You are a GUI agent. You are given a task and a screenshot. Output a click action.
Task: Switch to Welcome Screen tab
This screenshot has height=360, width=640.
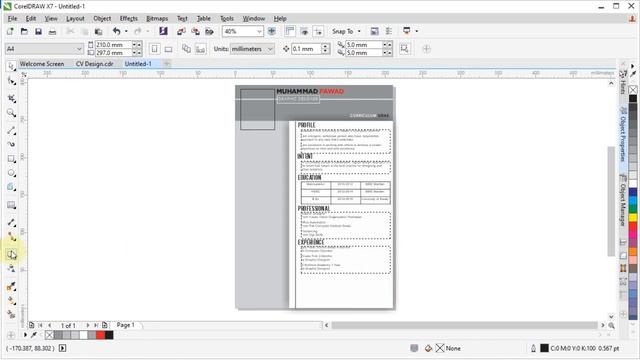42,64
